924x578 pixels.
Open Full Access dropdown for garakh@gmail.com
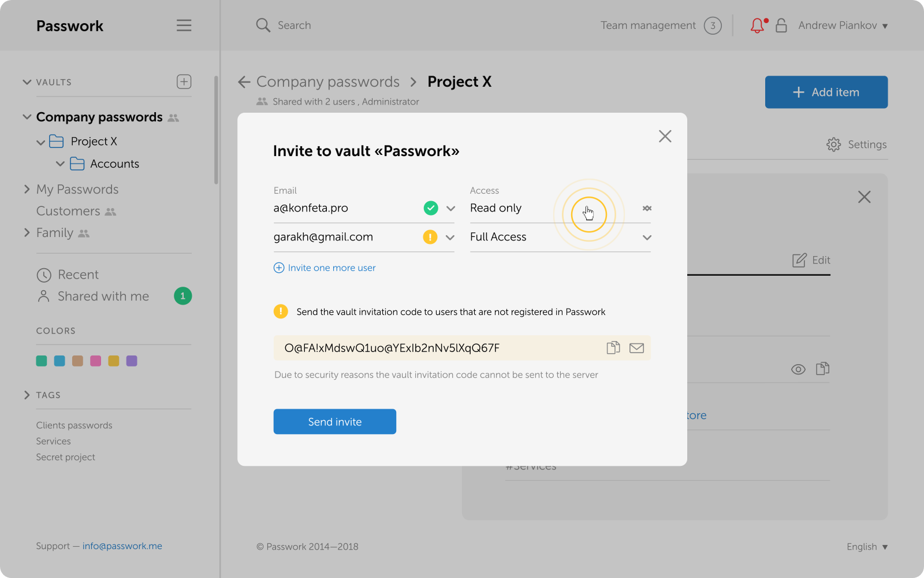(647, 238)
